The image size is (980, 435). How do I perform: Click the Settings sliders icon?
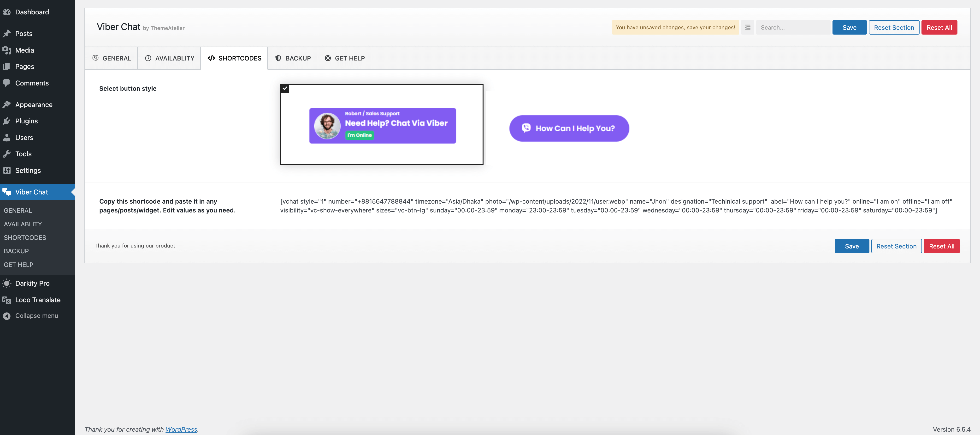pos(6,170)
